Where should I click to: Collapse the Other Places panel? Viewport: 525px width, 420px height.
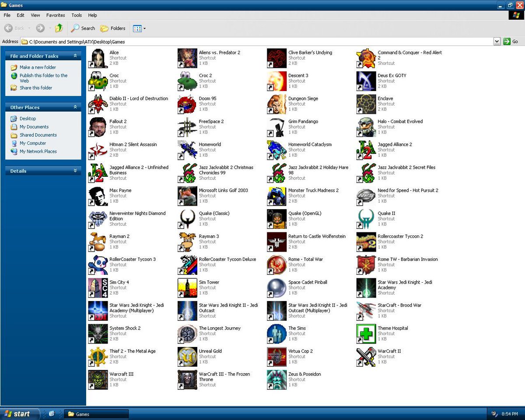pyautogui.click(x=75, y=107)
